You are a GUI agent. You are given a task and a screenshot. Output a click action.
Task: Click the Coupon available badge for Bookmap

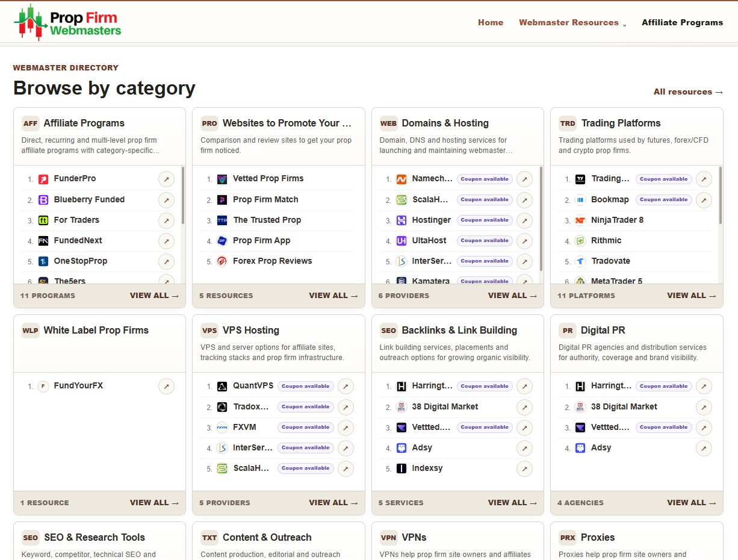[x=663, y=199]
